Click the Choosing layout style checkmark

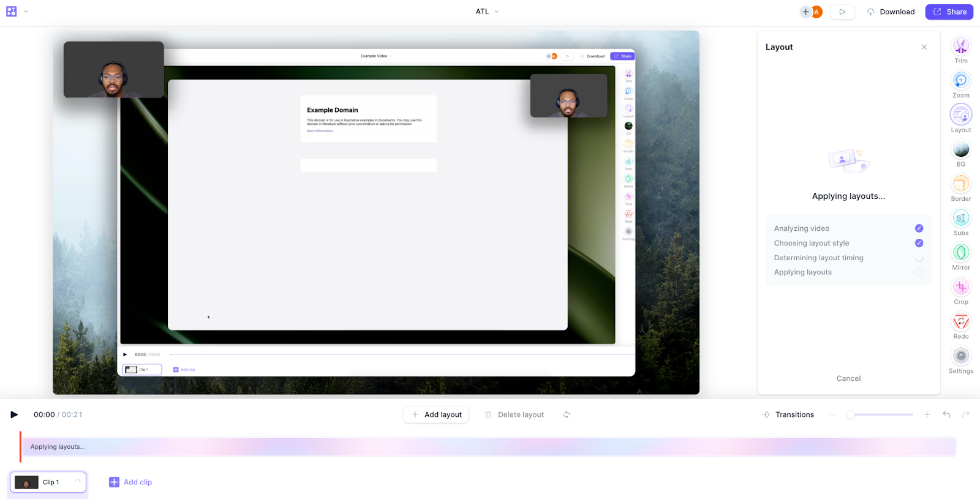919,243
